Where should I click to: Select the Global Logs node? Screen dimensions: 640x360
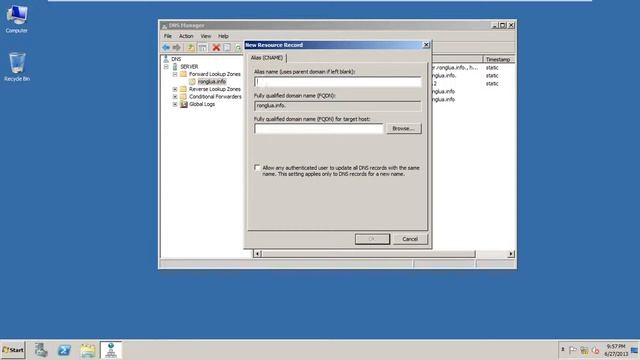[202, 104]
